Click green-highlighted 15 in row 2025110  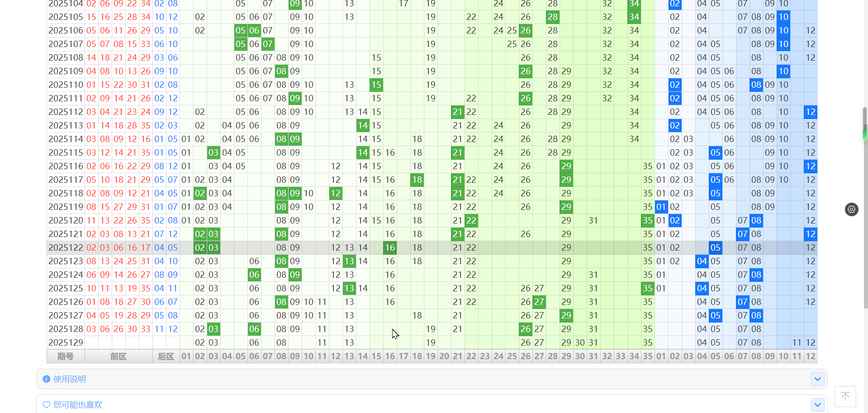(x=376, y=85)
